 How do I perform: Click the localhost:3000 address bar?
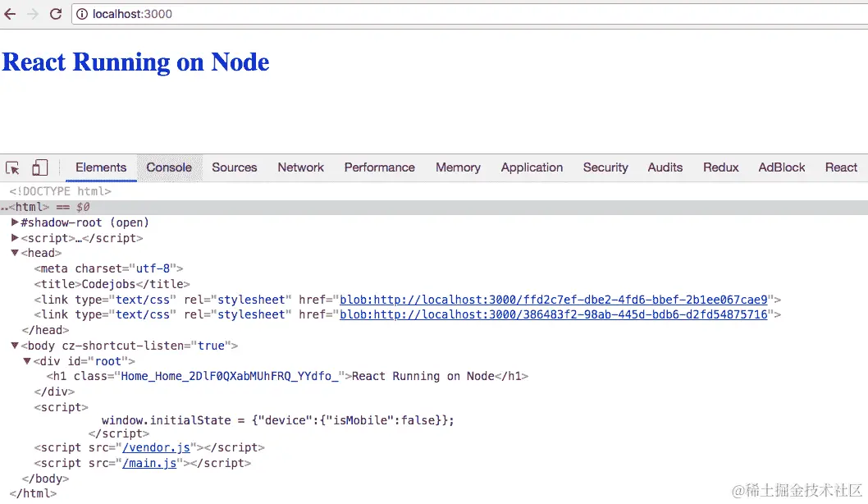[469, 14]
